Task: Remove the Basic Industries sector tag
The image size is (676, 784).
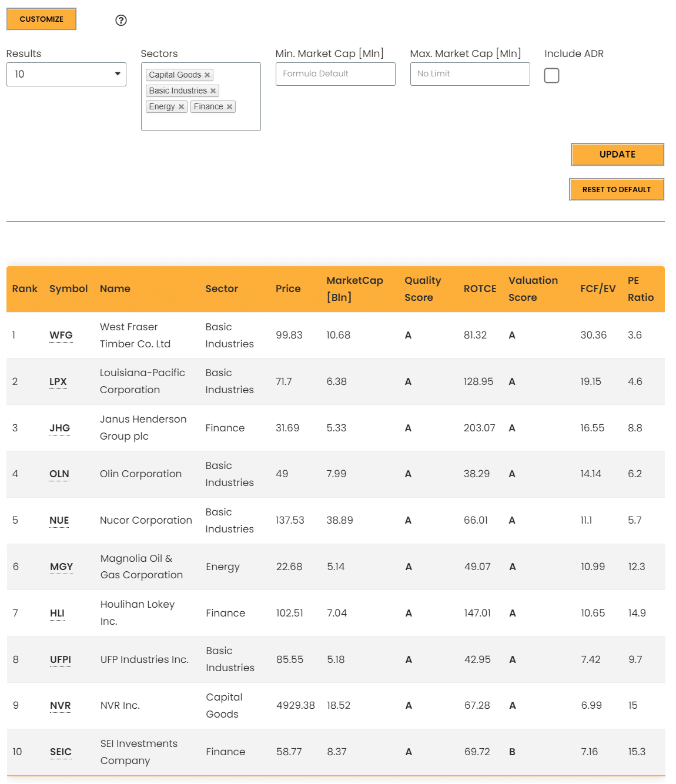Action: (x=213, y=91)
